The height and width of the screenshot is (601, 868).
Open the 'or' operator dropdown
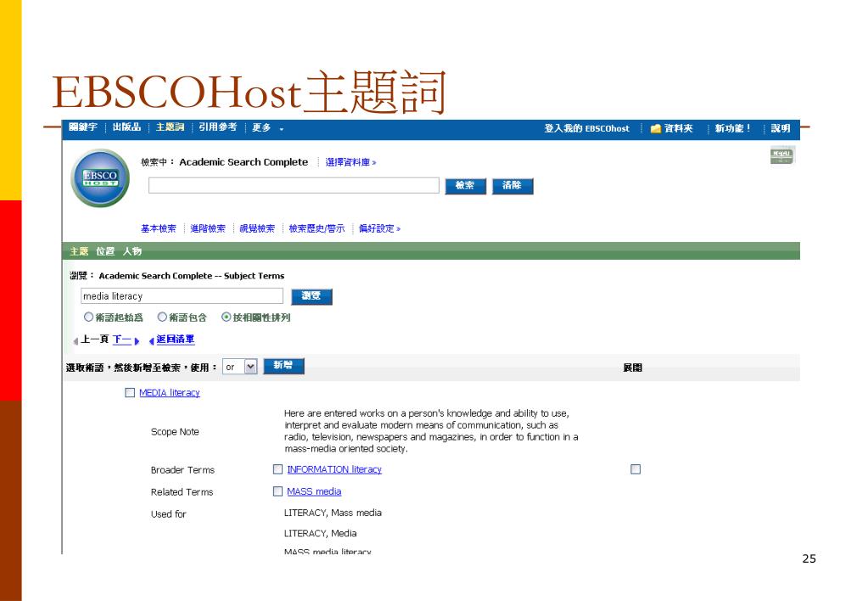[239, 367]
